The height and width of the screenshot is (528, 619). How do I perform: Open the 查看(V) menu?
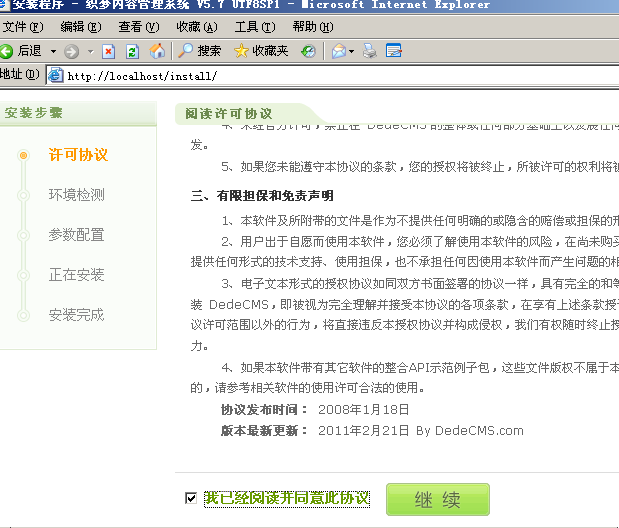139,27
